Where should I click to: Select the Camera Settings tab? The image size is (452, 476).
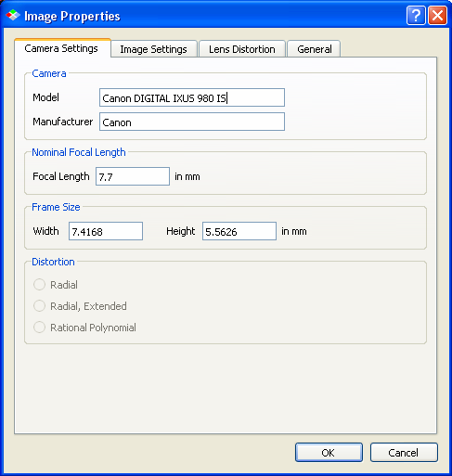61,48
